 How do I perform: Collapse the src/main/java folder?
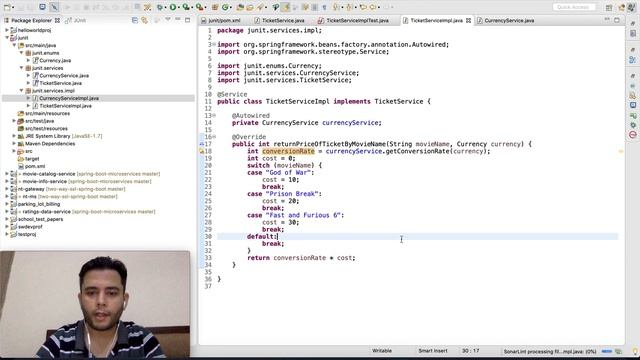[x=14, y=45]
